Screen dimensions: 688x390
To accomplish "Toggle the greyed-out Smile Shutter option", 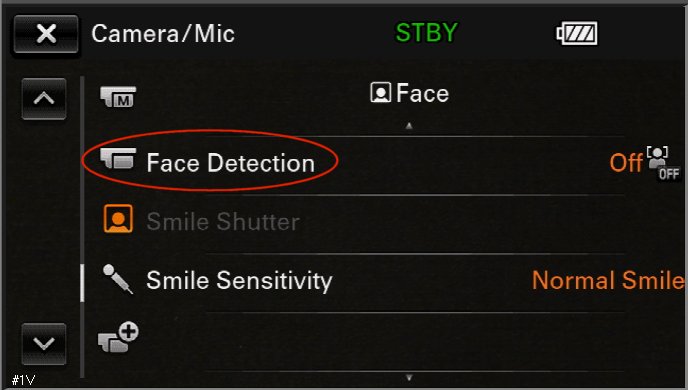I will click(x=223, y=221).
